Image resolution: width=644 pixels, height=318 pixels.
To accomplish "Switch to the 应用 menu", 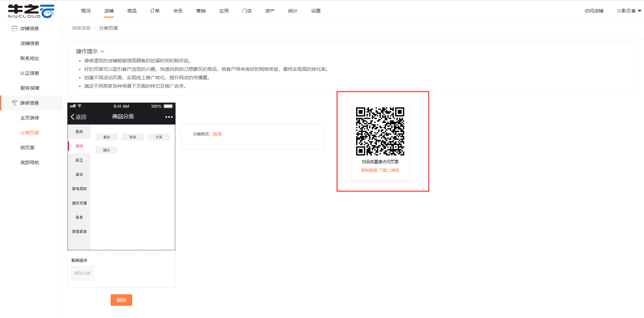I will [224, 11].
